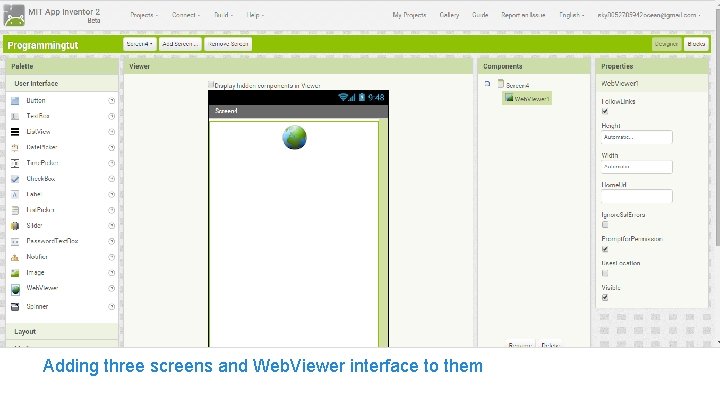This screenshot has width=720, height=405.
Task: Open help for Button component
Action: coord(111,101)
